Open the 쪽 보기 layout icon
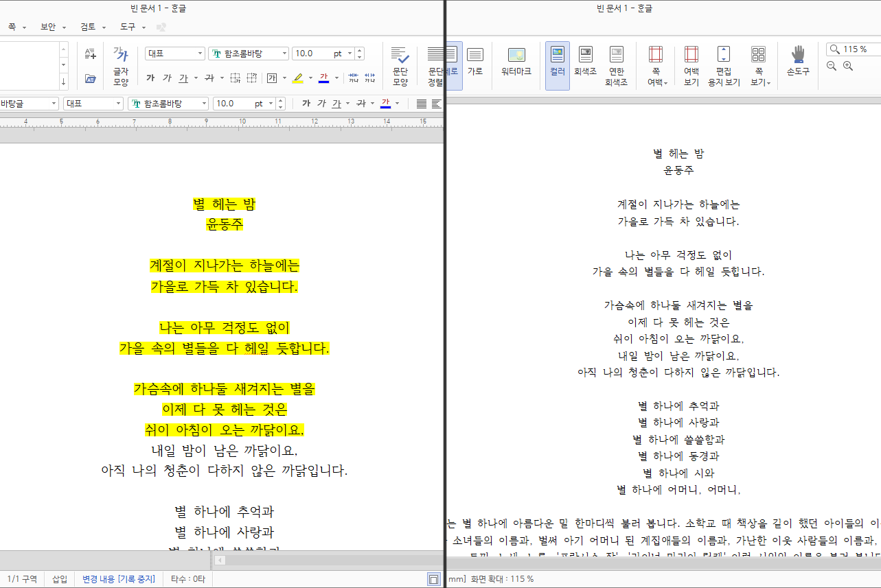This screenshot has width=881, height=588. tap(759, 67)
